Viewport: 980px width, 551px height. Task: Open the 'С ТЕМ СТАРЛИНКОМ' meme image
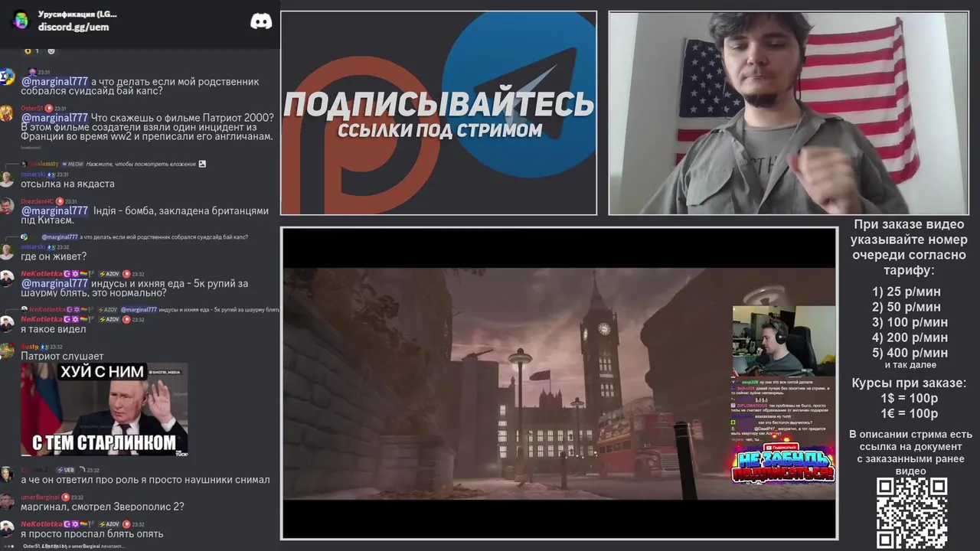104,409
